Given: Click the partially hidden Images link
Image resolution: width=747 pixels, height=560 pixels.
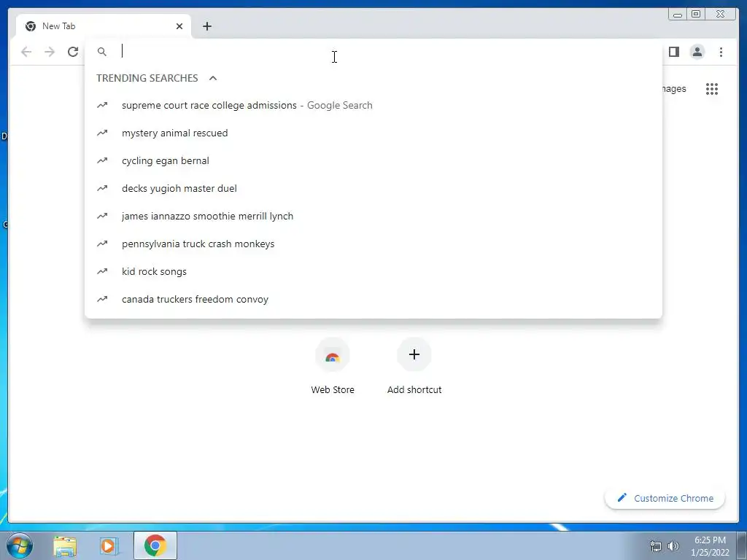Looking at the screenshot, I should pyautogui.click(x=674, y=89).
